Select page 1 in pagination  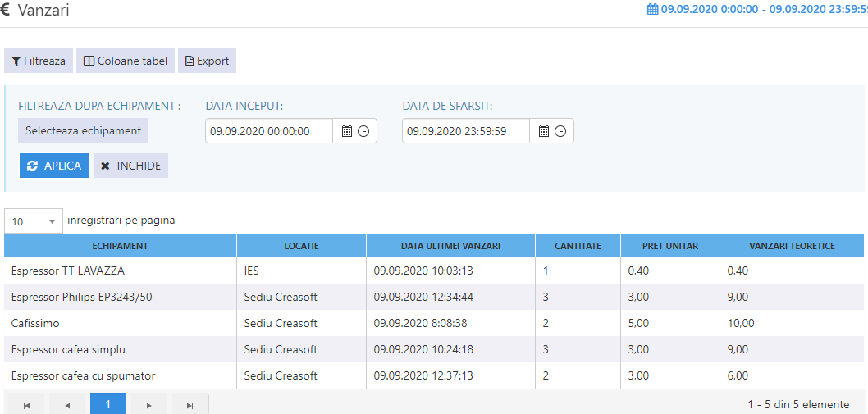click(x=108, y=405)
